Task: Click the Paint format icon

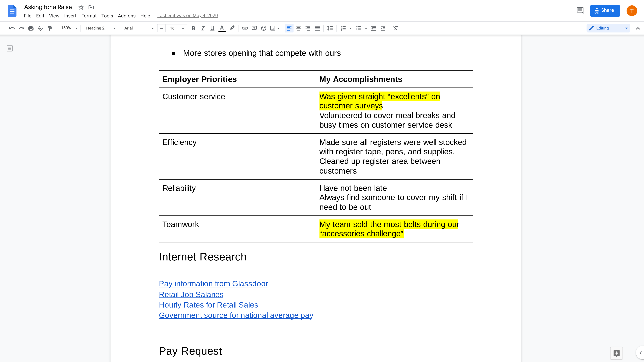Action: (50, 28)
